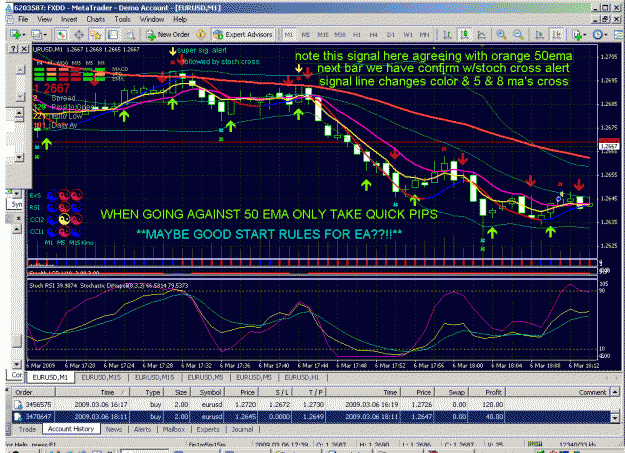Sort history by Time column header

click(94, 392)
